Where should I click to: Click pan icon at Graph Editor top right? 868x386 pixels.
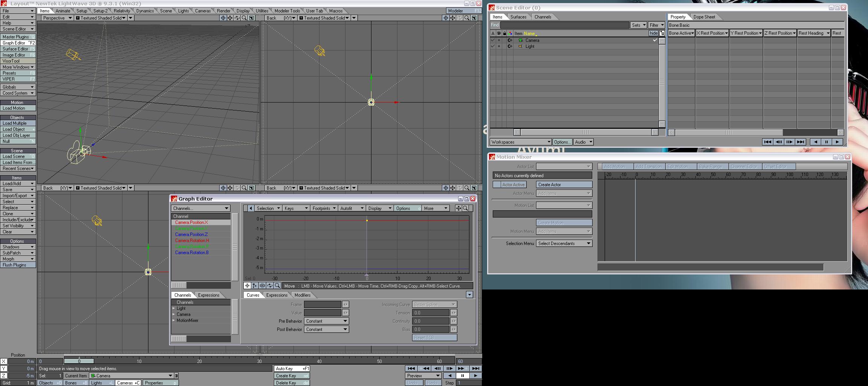[x=458, y=208]
